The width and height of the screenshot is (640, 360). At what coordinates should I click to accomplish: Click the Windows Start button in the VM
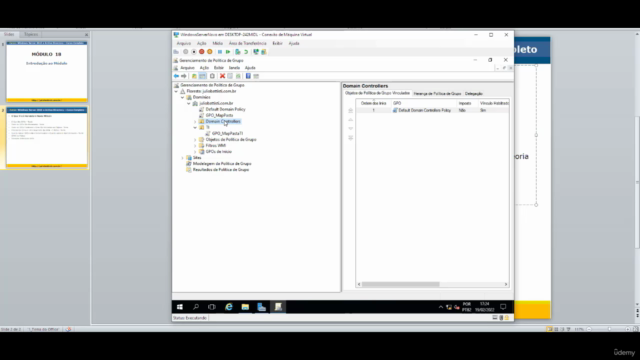(180, 307)
